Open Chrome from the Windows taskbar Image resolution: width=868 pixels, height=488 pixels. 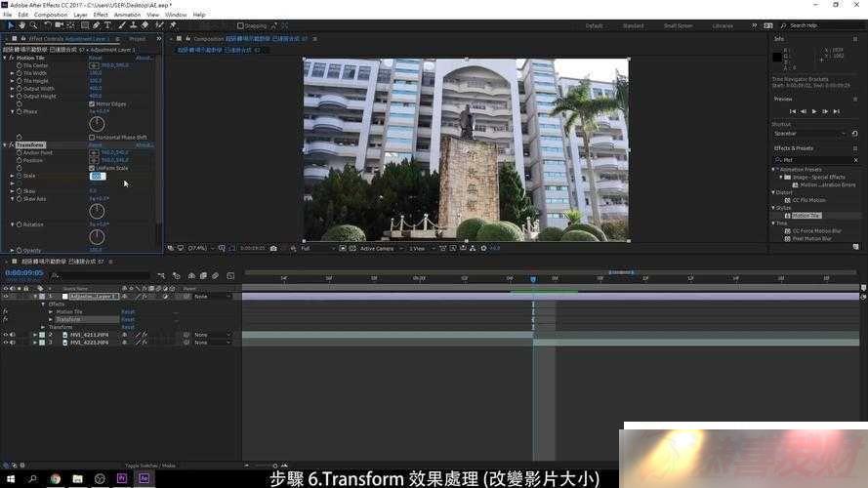coord(56,478)
